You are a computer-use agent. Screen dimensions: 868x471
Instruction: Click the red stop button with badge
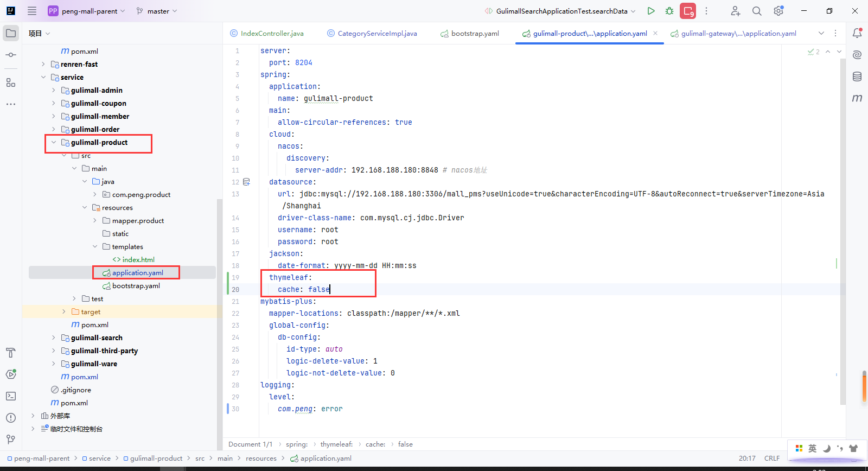(688, 11)
